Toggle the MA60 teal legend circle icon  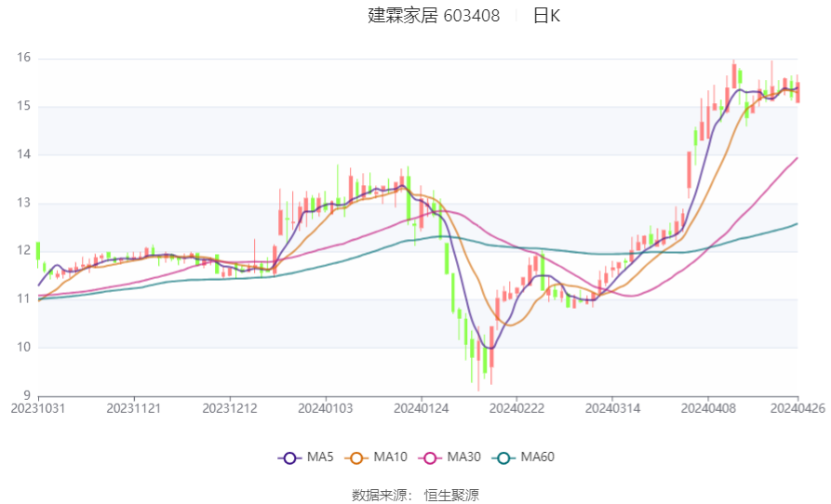503,458
